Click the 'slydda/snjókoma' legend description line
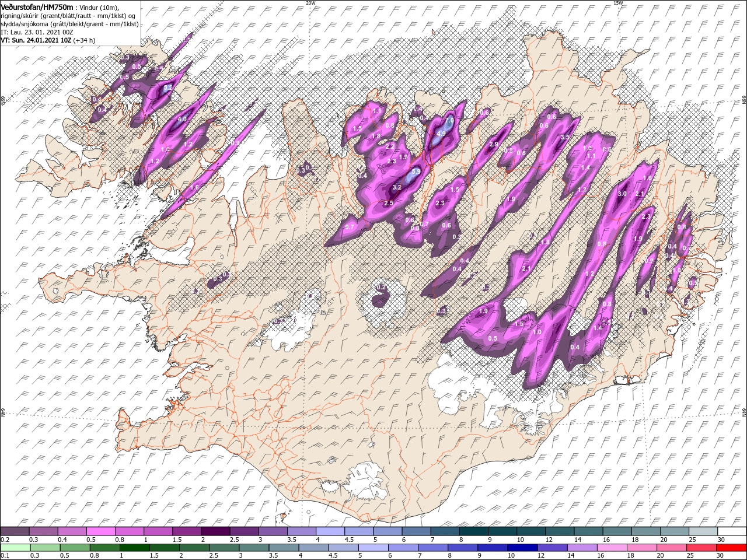The image size is (747, 560). 69,23
